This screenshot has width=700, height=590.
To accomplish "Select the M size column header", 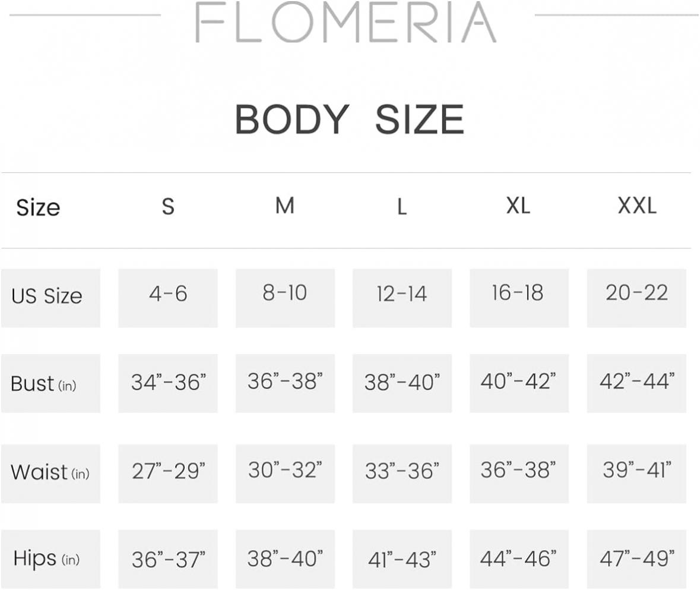I will [x=285, y=206].
